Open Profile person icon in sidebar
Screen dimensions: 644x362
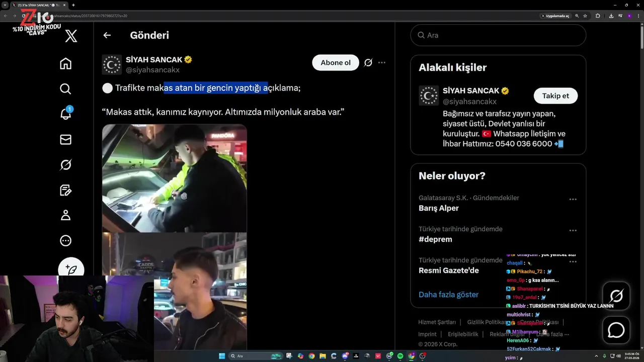(65, 215)
